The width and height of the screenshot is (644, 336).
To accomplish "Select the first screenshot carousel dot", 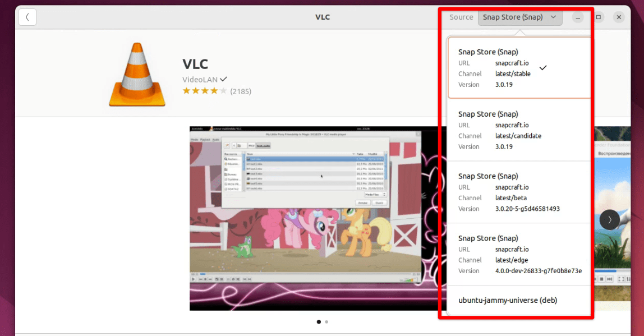I will 319,322.
